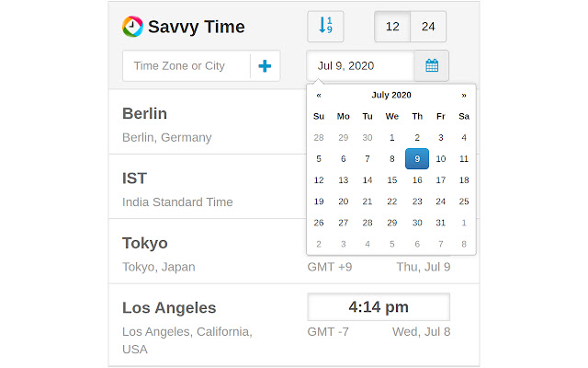
Task: Switch to 12-hour time format
Action: 392,27
